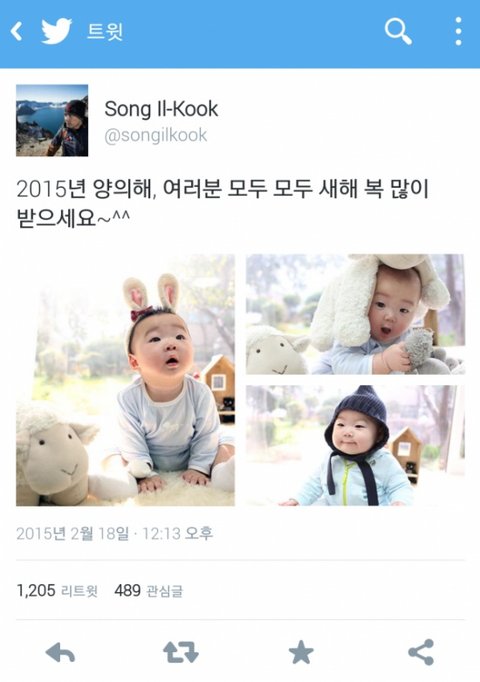
Task: Reply to the tweet using the arrow icon
Action: (x=60, y=652)
